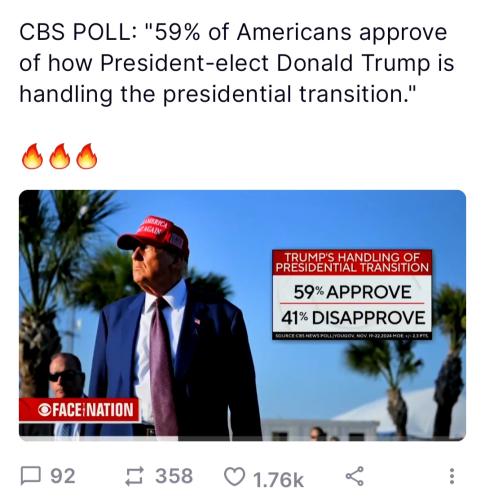View the 92 replies count
485x500 pixels.
[63, 476]
